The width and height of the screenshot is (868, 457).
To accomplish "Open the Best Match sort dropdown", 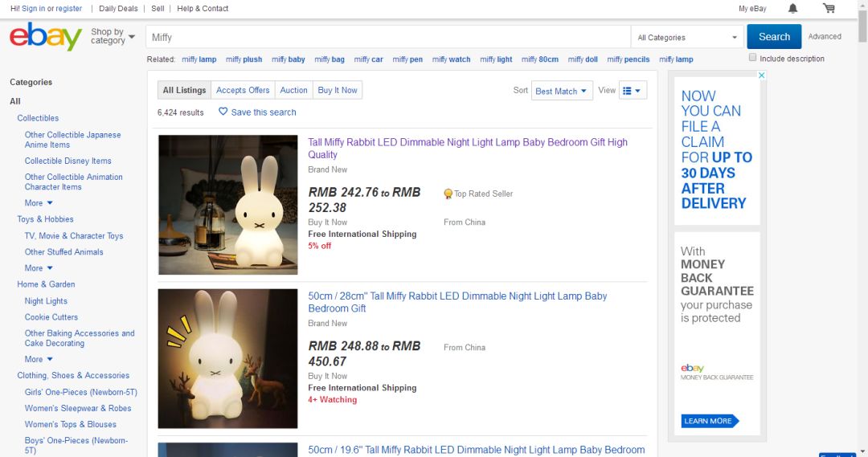I will coord(561,91).
